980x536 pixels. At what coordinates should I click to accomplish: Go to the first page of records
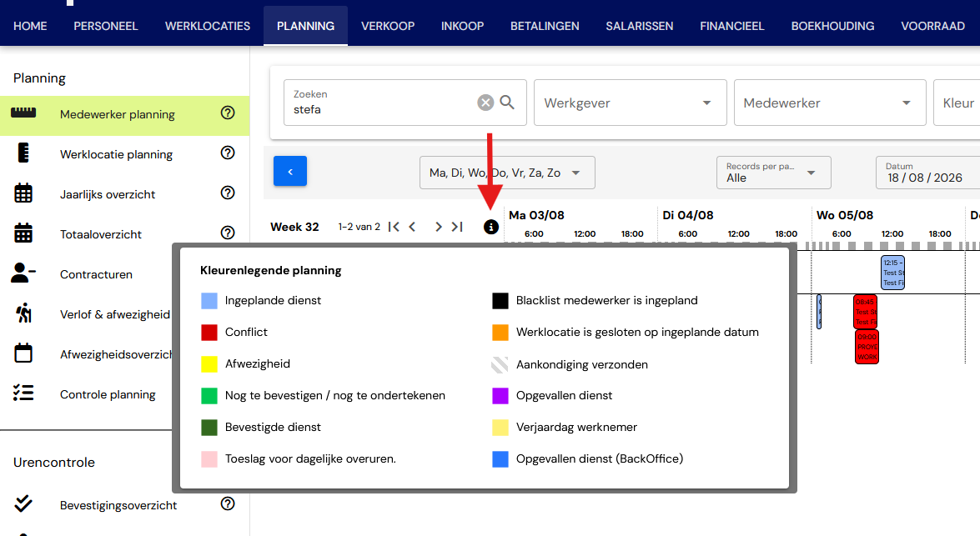tap(393, 227)
